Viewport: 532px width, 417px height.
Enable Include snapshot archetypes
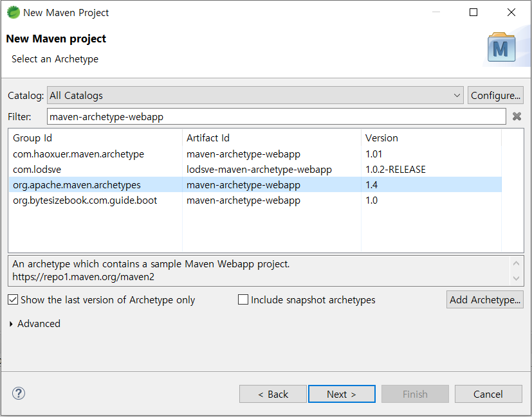coord(243,299)
